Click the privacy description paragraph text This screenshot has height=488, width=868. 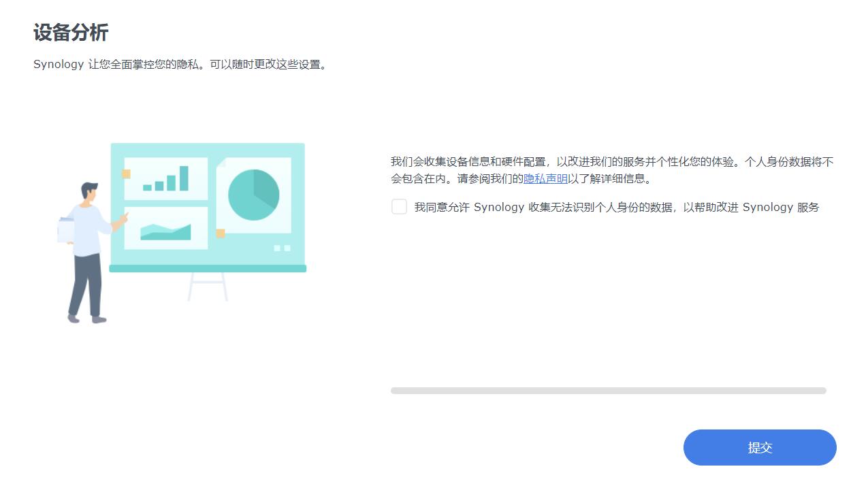[x=608, y=170]
